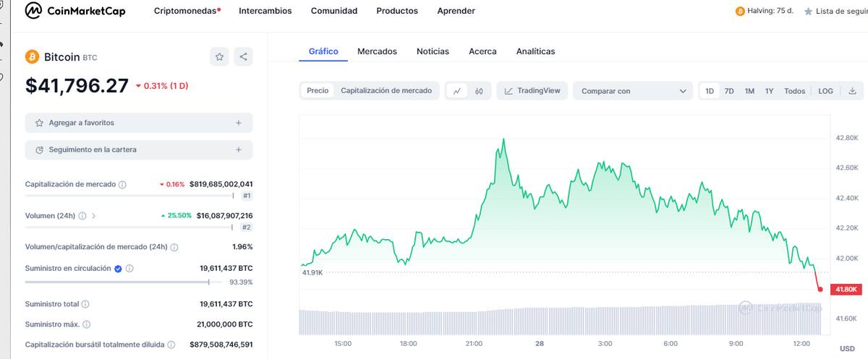This screenshot has width=868, height=359.
Task: Download chart data using the download icon
Action: 852,91
